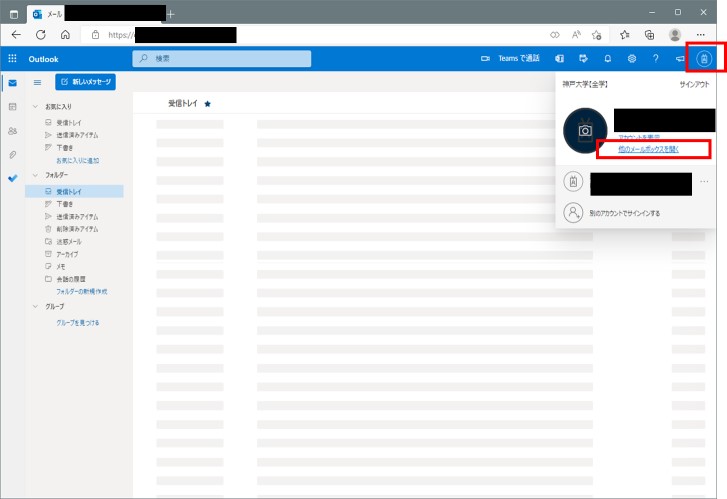Viewport: 727px width, 499px height.
Task: Open the People module in left rail
Action: pyautogui.click(x=13, y=131)
